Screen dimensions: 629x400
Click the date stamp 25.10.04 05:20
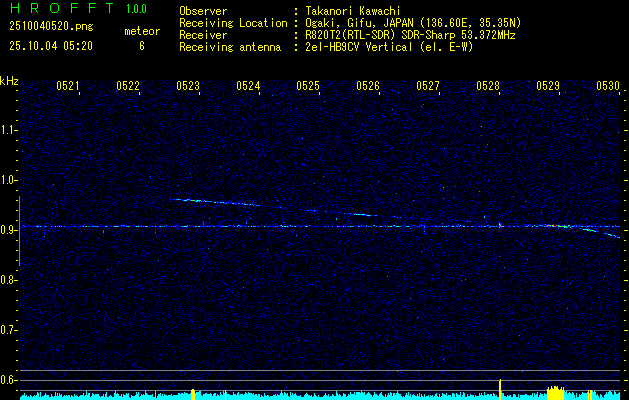point(50,46)
